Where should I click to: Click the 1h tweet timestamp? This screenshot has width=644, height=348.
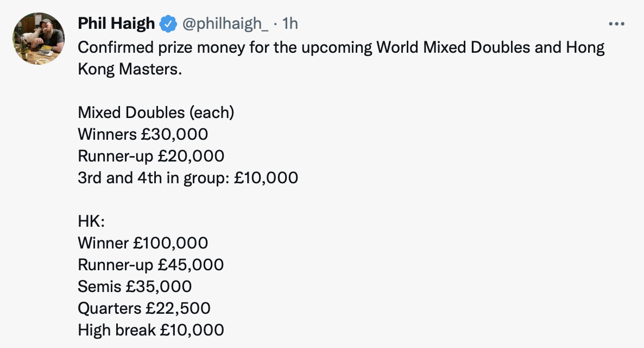coord(291,23)
